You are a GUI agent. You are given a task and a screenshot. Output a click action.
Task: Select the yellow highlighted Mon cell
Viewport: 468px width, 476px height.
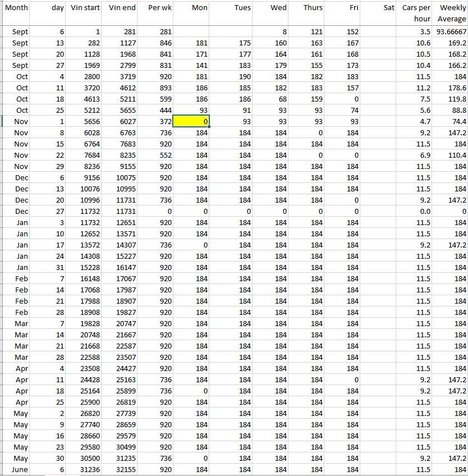(191, 122)
